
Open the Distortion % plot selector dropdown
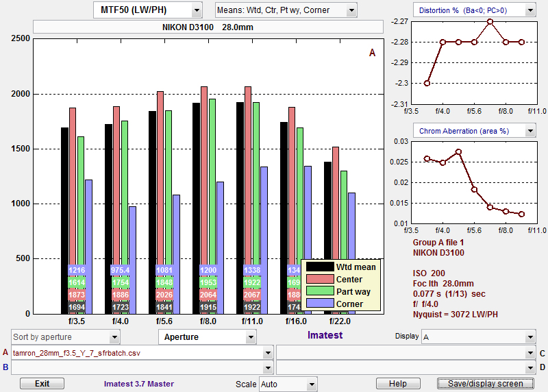tap(474, 10)
